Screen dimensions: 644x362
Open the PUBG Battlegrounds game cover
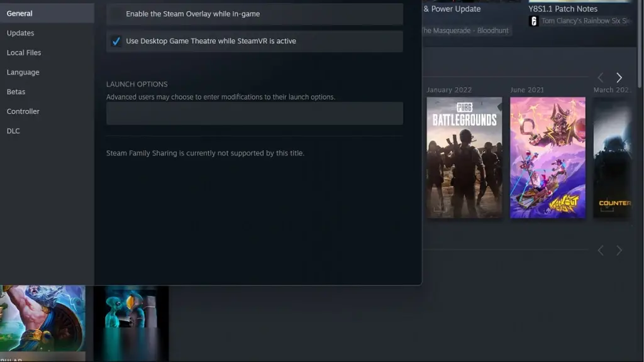click(x=464, y=158)
